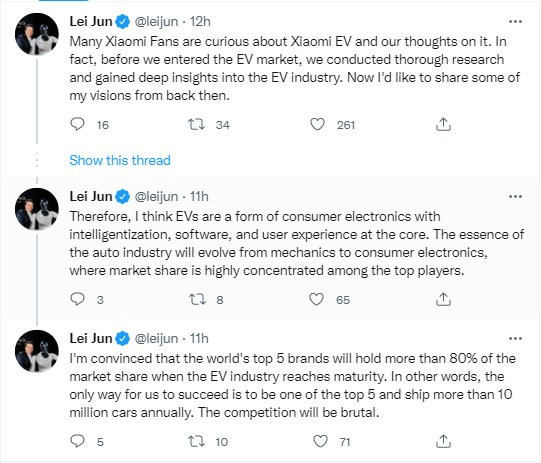Reply to the consumer electronics tweet
The height and width of the screenshot is (463, 541).
point(77,299)
